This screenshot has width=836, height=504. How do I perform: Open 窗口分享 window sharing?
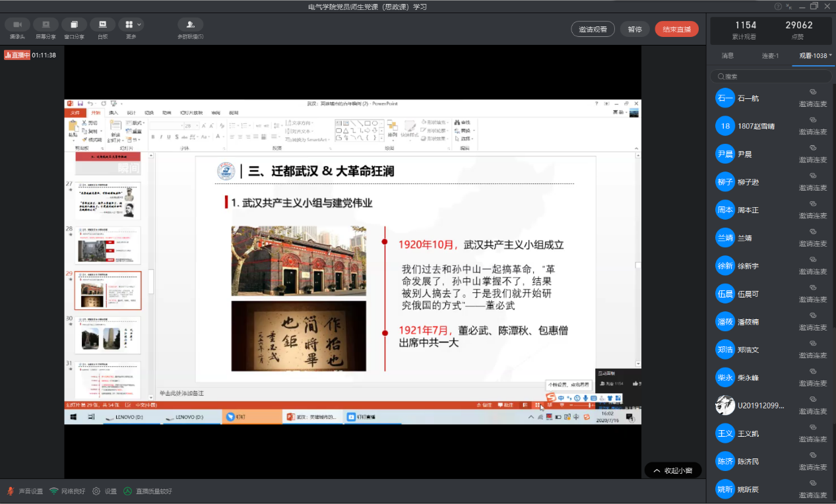pyautogui.click(x=74, y=25)
